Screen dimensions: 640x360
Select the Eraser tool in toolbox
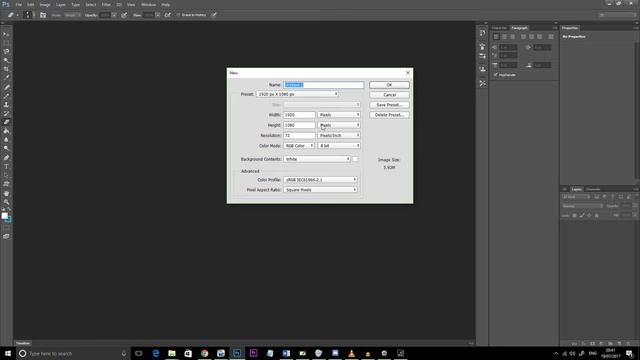click(6, 122)
